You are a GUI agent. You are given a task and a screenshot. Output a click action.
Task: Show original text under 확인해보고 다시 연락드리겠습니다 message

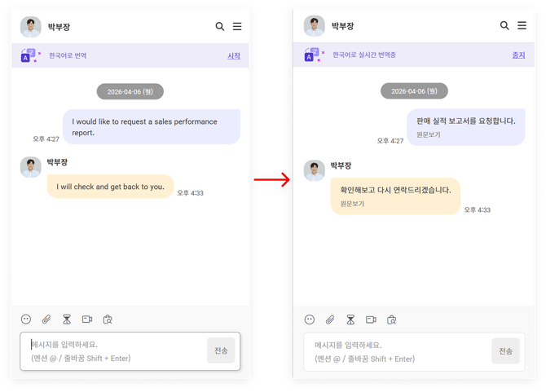coord(352,203)
